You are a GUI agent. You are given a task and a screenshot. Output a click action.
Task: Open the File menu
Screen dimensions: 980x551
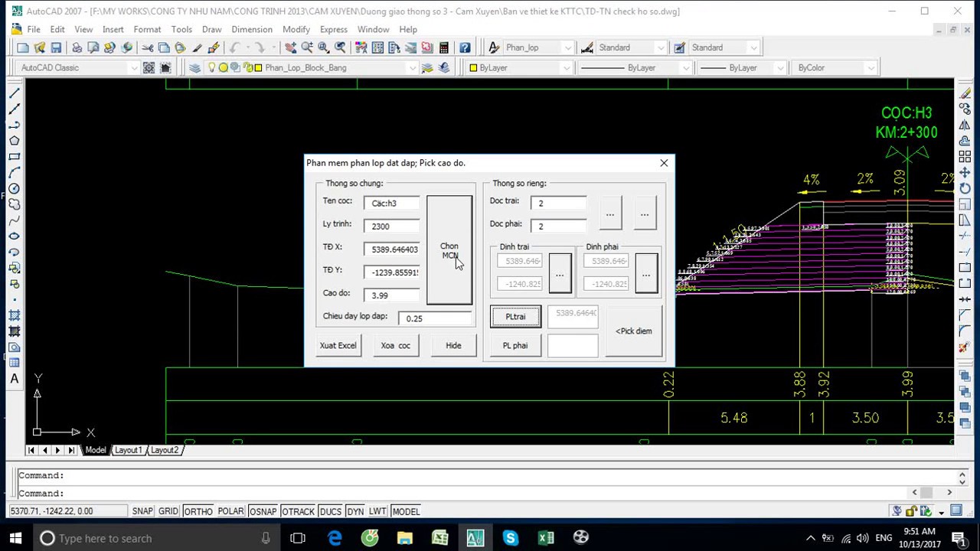point(34,29)
